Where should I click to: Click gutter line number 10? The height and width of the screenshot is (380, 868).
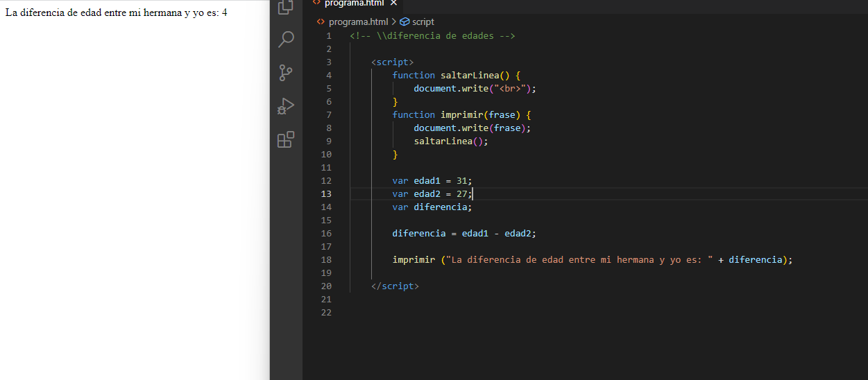326,154
